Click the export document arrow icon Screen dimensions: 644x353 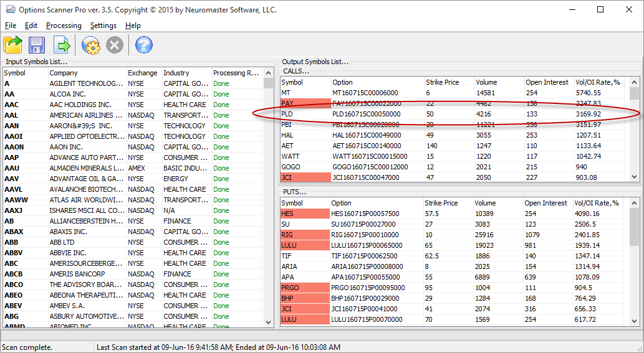(62, 45)
